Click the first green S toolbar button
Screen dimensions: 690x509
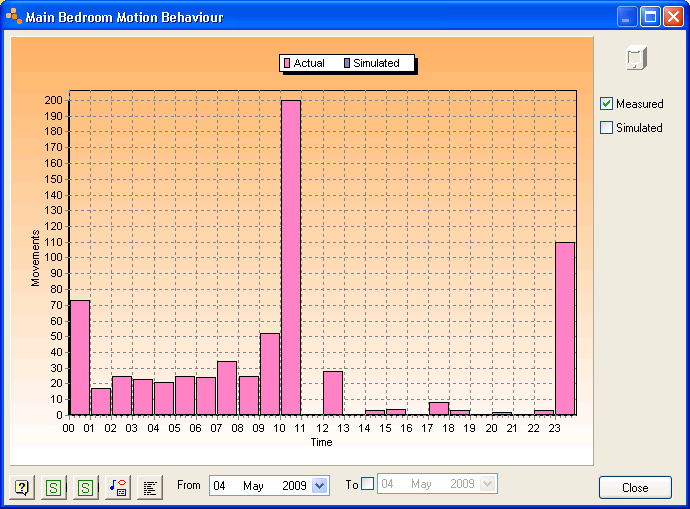[x=54, y=487]
